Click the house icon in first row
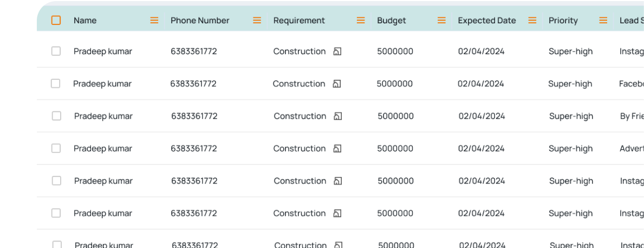The image size is (644, 248). tap(337, 52)
